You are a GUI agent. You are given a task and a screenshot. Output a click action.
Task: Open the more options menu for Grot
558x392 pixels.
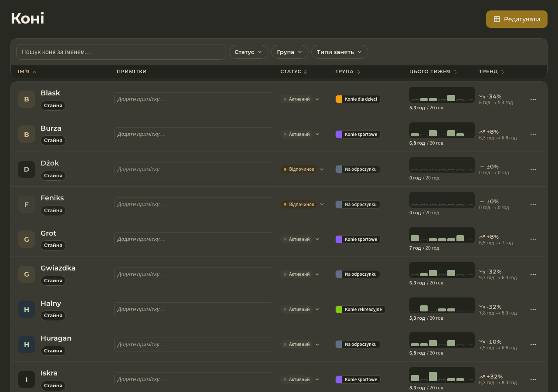[x=533, y=239]
